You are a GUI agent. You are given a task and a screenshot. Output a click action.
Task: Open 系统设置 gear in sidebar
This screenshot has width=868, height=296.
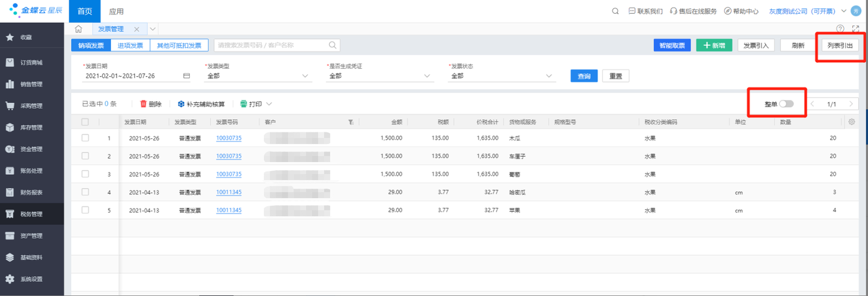(32, 279)
